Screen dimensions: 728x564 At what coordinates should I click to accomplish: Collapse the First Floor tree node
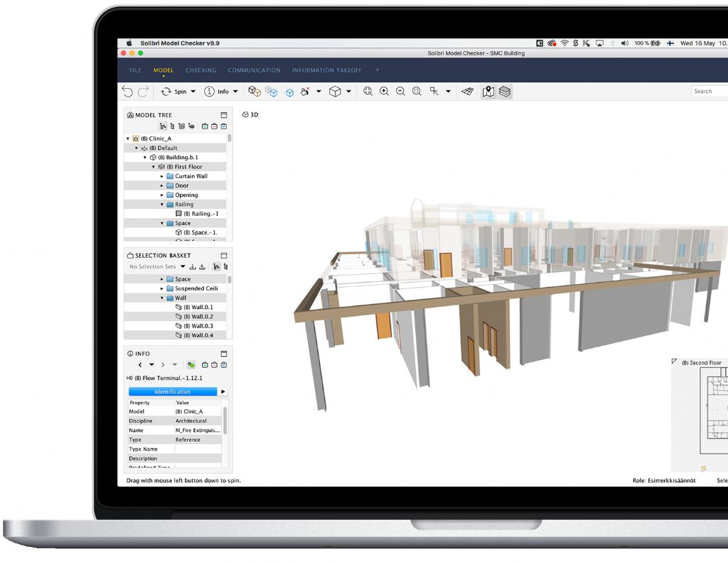pyautogui.click(x=153, y=167)
